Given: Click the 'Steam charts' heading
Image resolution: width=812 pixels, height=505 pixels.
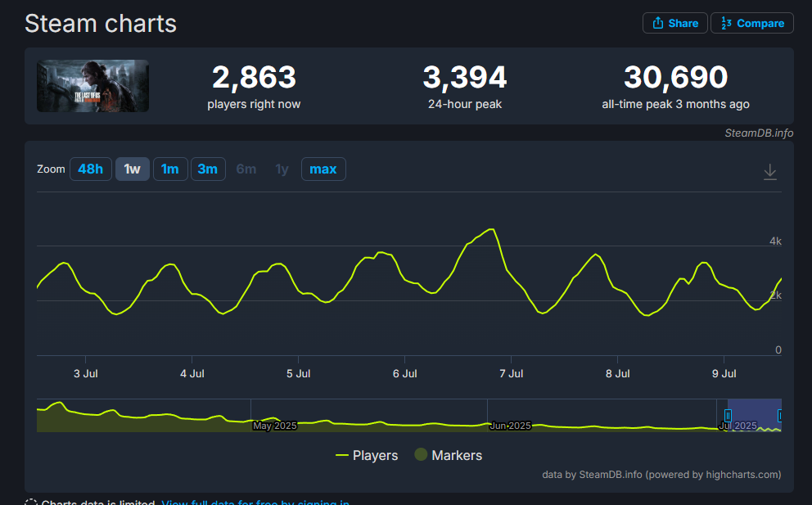Looking at the screenshot, I should point(101,24).
